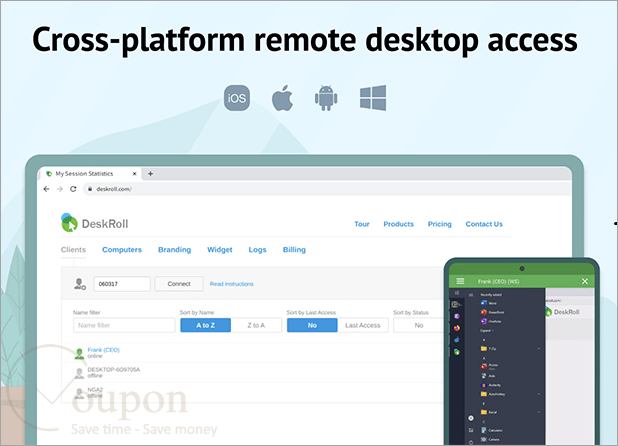Click the OneNote app in tablet start menu

pyautogui.click(x=491, y=321)
